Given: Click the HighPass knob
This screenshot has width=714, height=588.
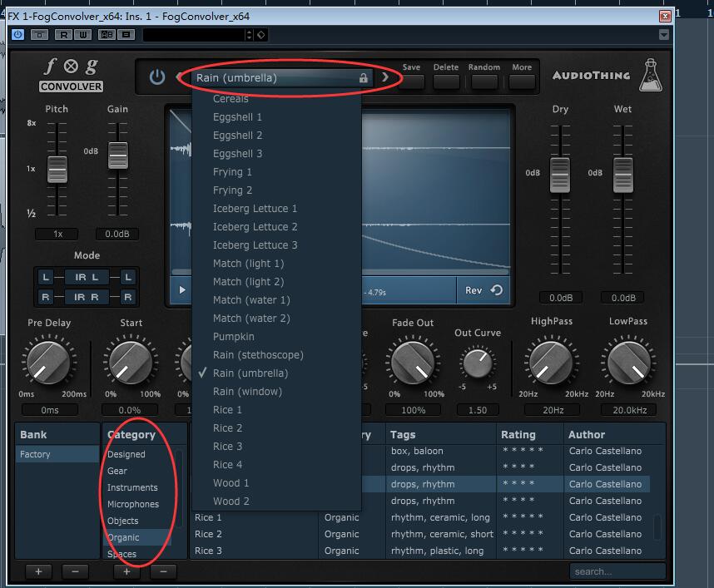Looking at the screenshot, I should (x=551, y=363).
